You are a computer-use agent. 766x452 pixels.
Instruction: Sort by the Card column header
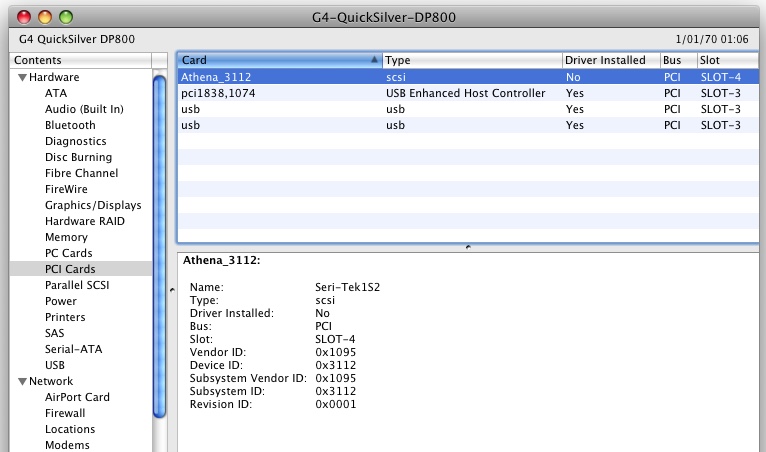click(x=280, y=60)
